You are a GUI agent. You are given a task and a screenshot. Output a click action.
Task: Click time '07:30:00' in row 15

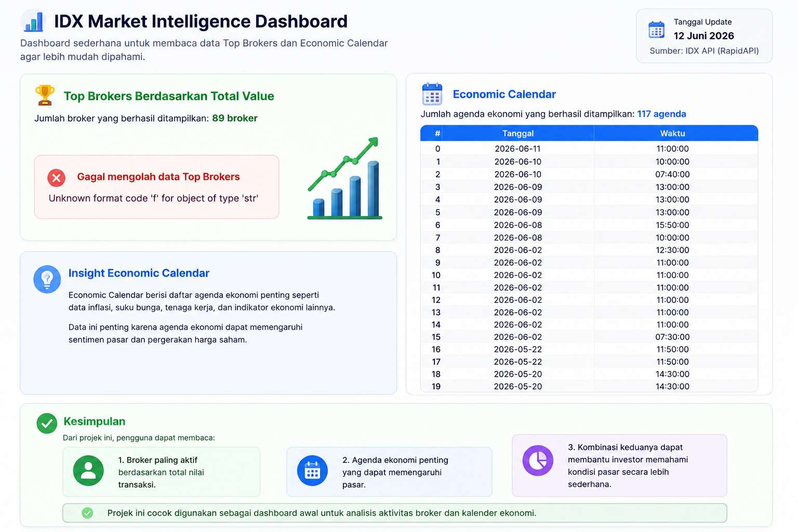click(x=673, y=337)
